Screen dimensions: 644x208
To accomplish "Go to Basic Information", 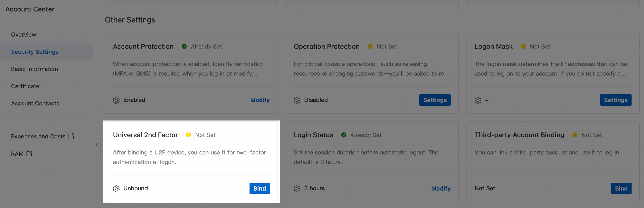I will (x=34, y=69).
